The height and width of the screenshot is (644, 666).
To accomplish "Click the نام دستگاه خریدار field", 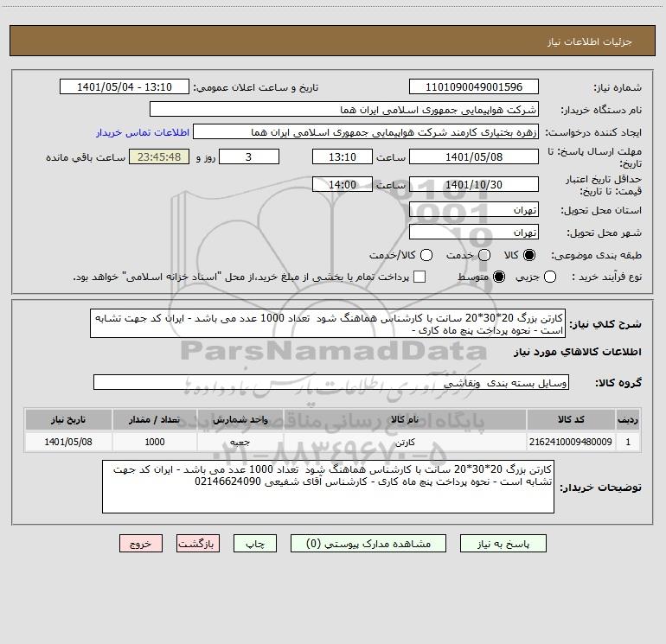I will tap(343, 110).
